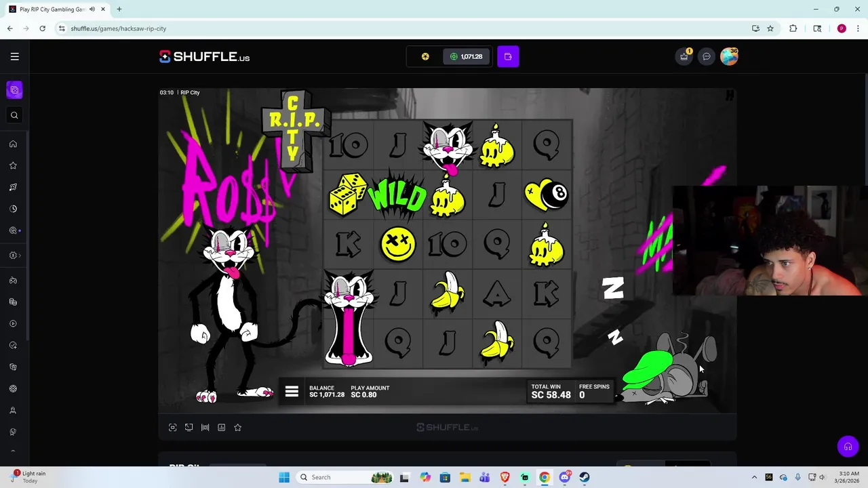Open the chat bubble icon in the header

tap(707, 57)
